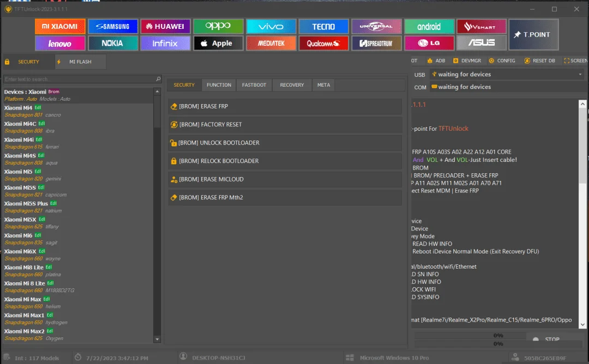The width and height of the screenshot is (589, 364).
Task: Select Xiaomi Mi Max2 model
Action: (78, 335)
